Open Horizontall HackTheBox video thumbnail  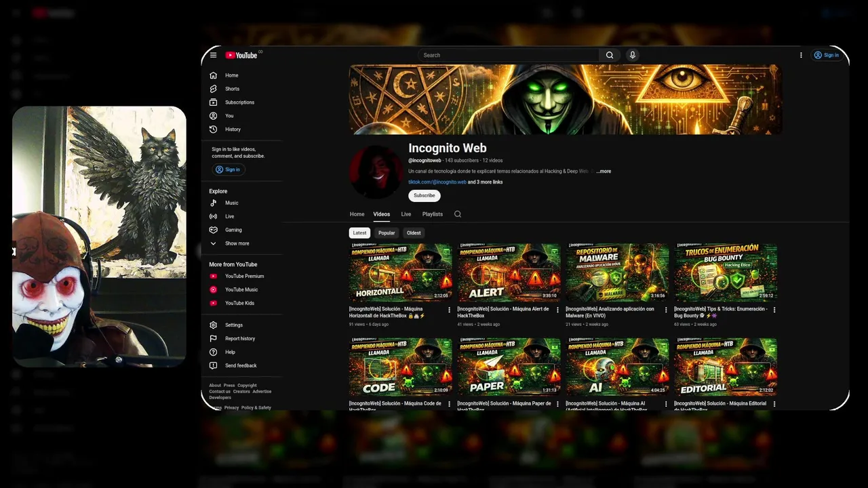click(x=400, y=272)
